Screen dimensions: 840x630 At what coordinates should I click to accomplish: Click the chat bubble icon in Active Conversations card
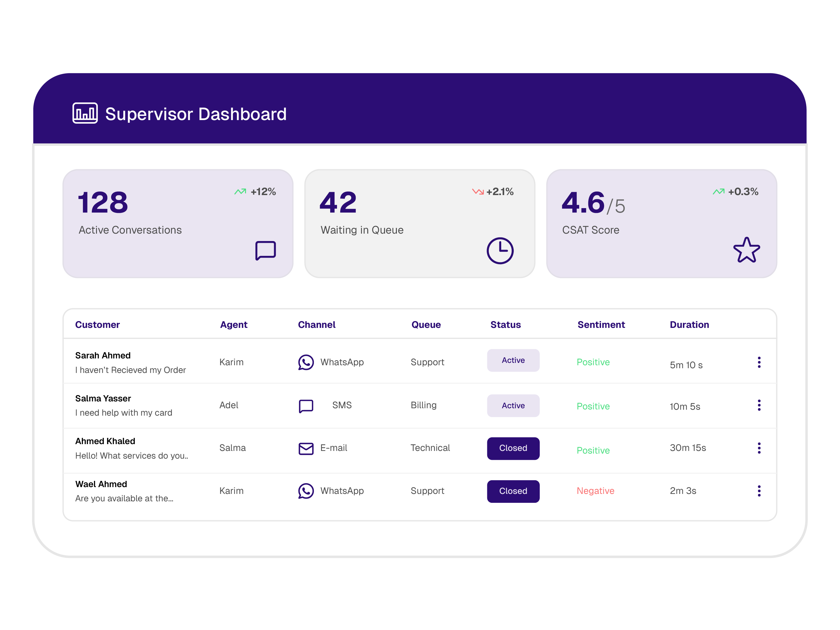tap(266, 251)
